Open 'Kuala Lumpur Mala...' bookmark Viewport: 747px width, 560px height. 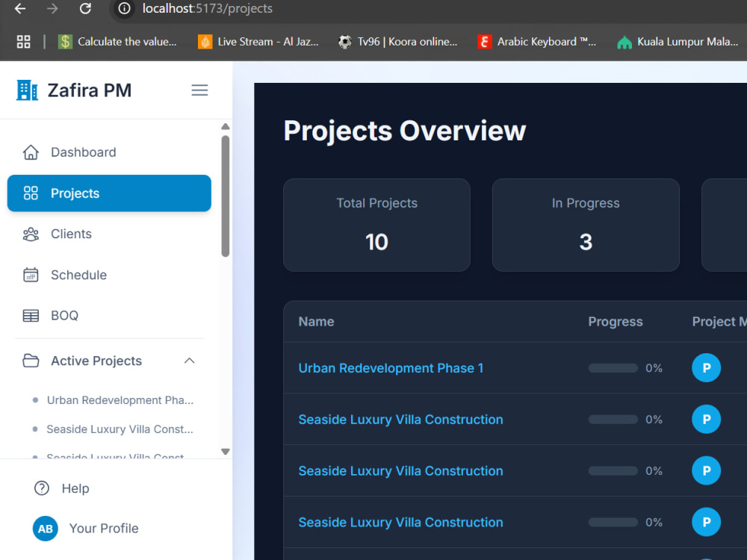tap(678, 42)
